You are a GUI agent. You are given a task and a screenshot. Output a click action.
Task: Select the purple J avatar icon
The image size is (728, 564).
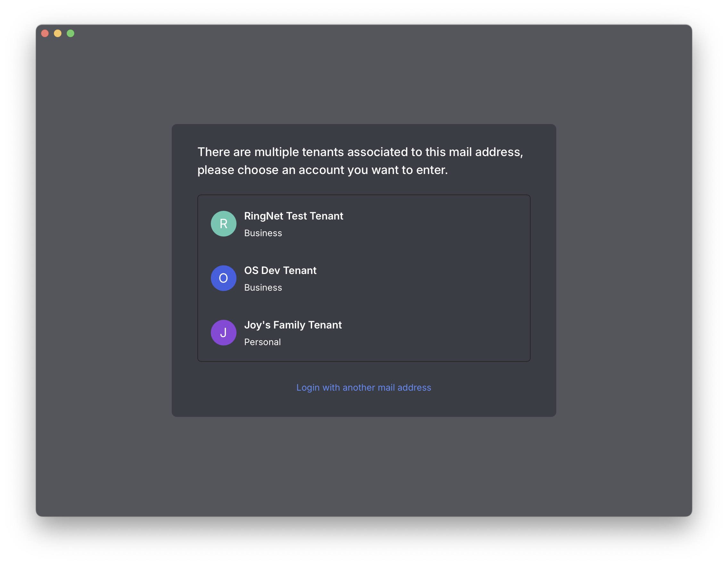tap(223, 333)
